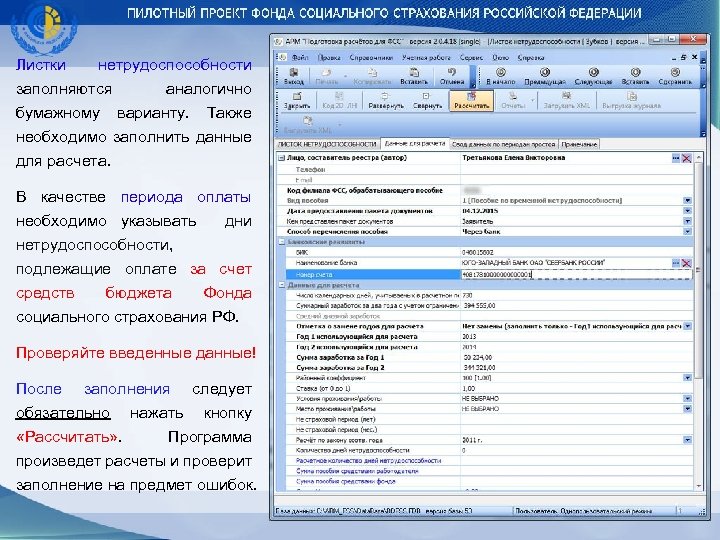
Task: Click the ellipsis button in the Лицо, составитель row
Action: pos(675,158)
